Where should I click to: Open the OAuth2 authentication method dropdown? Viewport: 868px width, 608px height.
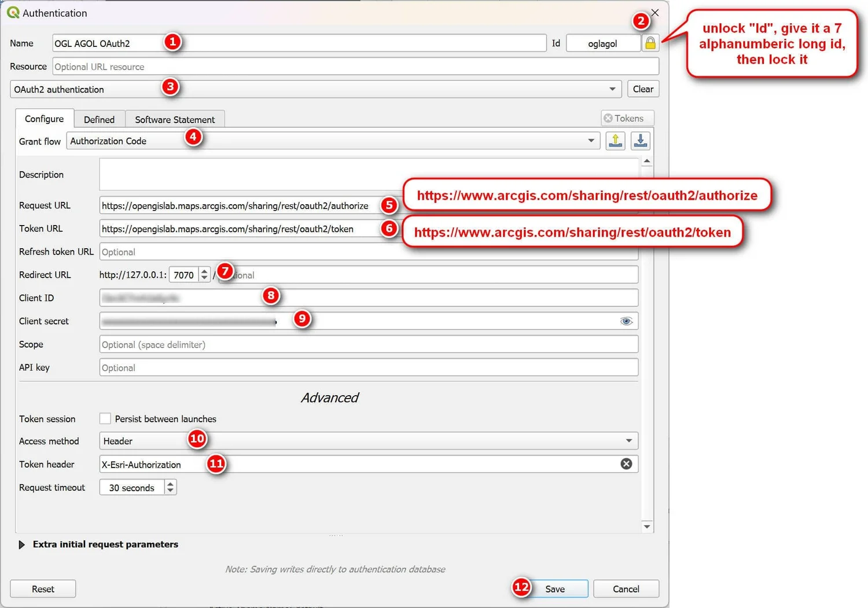[x=613, y=89]
